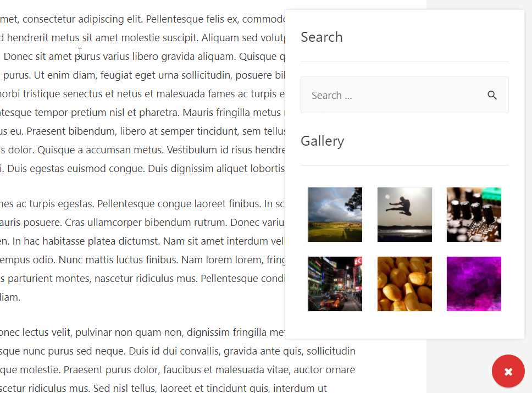This screenshot has height=393, width=532.
Task: View the night city street thumbnail
Action: (335, 284)
